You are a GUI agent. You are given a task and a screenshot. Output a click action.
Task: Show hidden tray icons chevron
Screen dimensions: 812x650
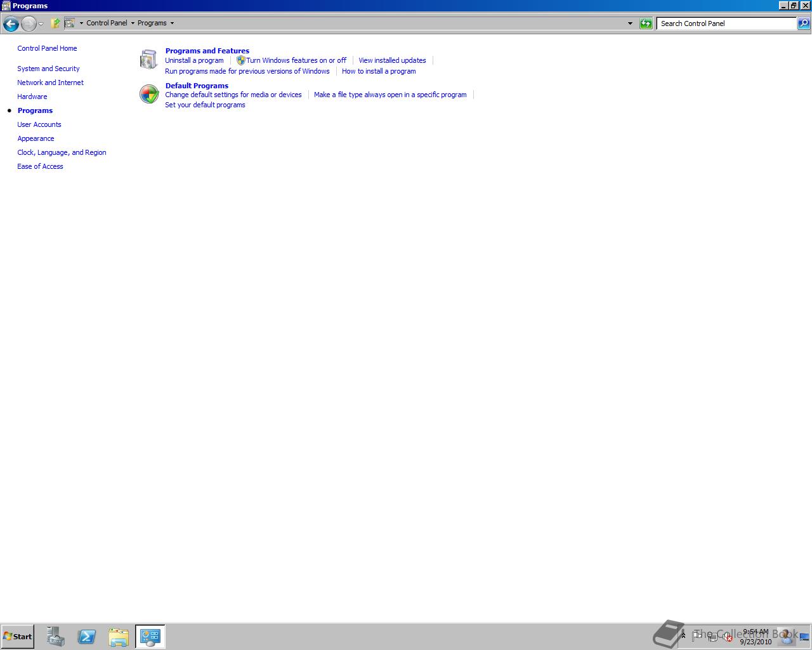click(x=683, y=635)
